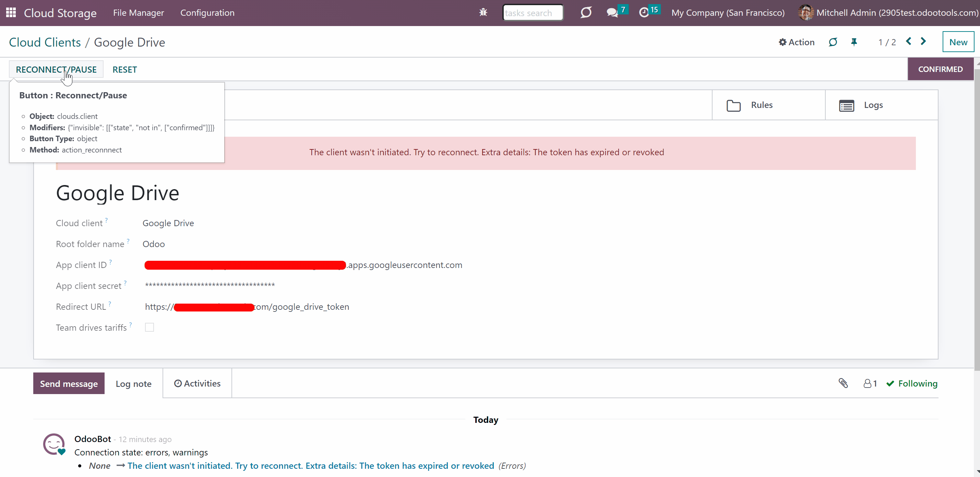Open the conversations chat icon
980x477 pixels.
coord(612,13)
